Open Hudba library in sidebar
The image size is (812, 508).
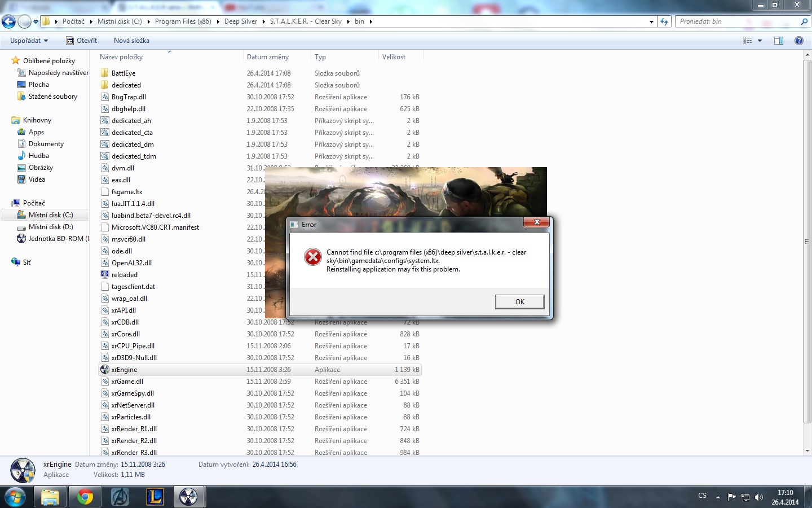pos(33,156)
